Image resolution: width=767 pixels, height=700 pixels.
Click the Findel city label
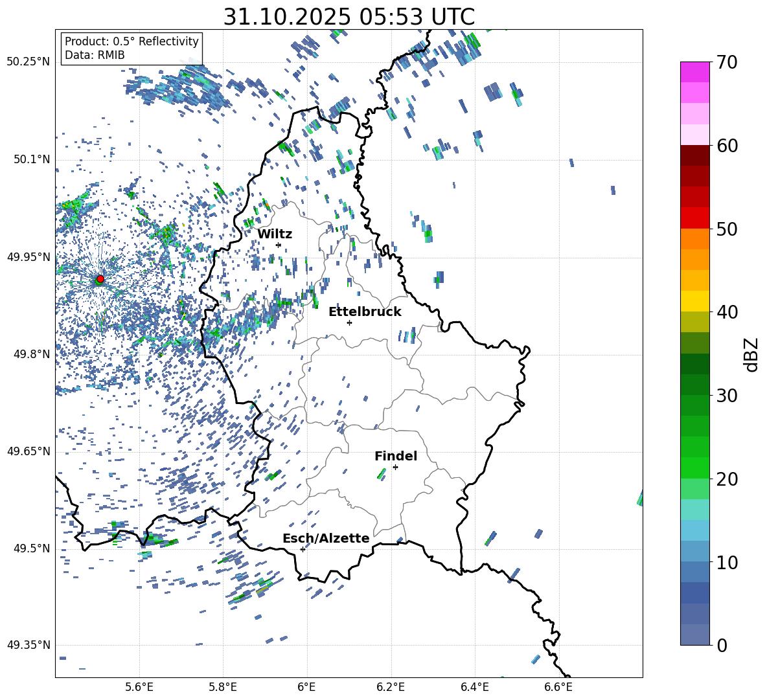(x=396, y=457)
